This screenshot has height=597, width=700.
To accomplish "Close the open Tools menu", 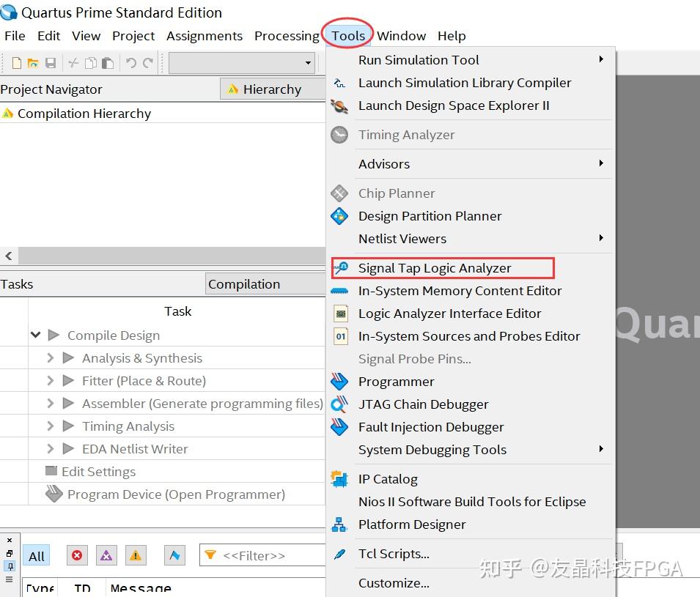I will tap(348, 36).
